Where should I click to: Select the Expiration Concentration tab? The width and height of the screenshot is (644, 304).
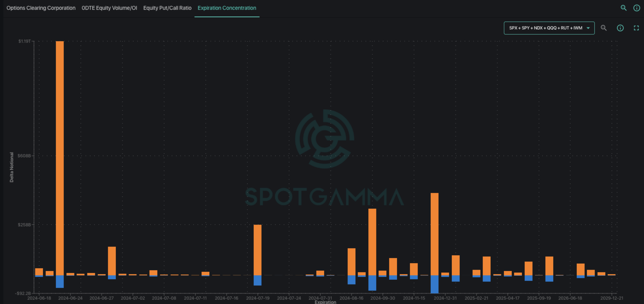pyautogui.click(x=227, y=8)
